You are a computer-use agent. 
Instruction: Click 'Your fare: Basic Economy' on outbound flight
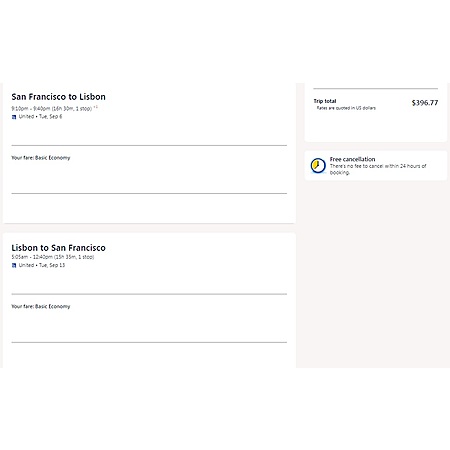click(x=41, y=158)
